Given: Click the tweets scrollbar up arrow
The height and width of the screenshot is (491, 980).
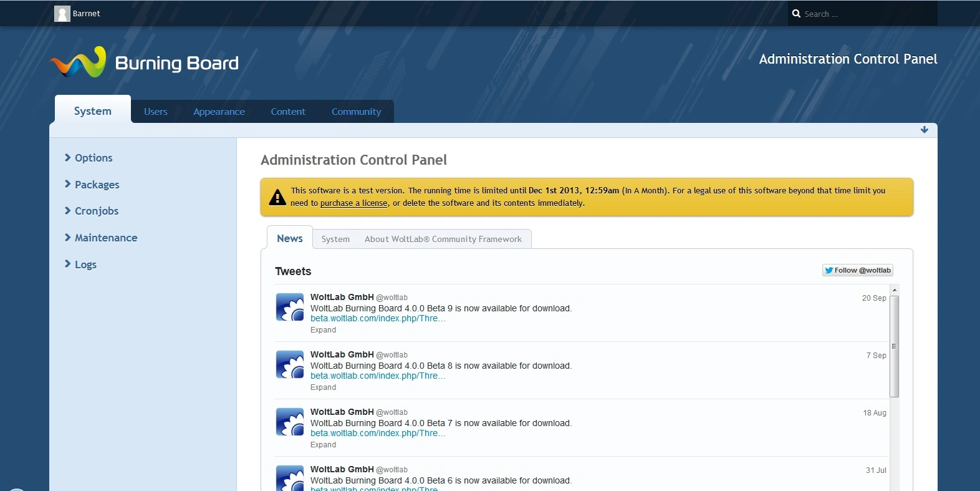Looking at the screenshot, I should click(x=895, y=290).
